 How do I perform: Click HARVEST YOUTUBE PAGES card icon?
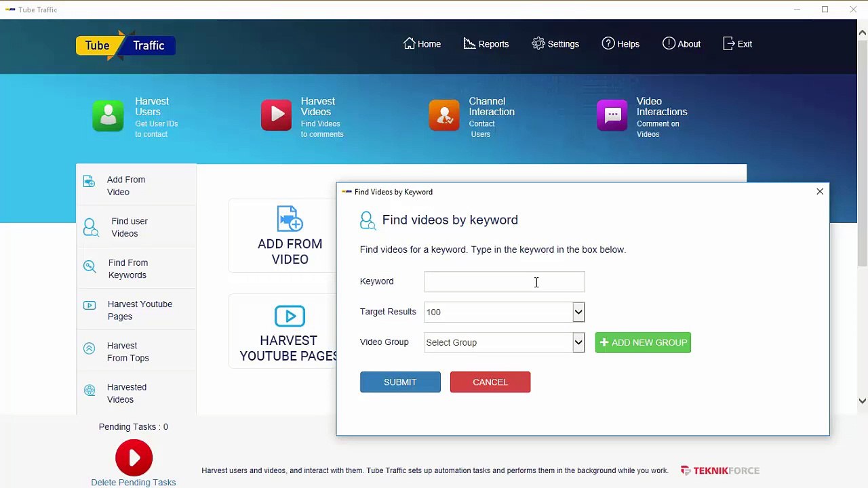coord(290,316)
